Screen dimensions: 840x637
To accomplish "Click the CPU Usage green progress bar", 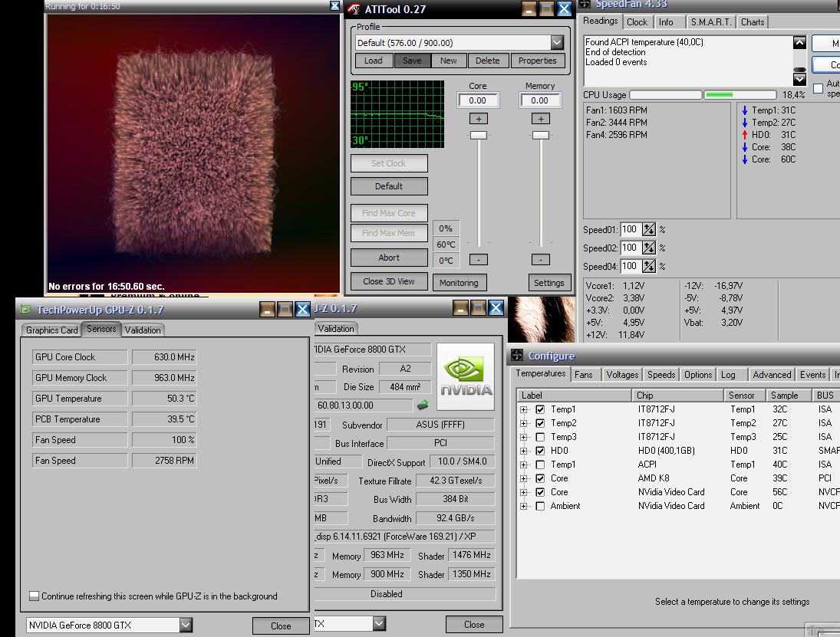I will [x=740, y=95].
